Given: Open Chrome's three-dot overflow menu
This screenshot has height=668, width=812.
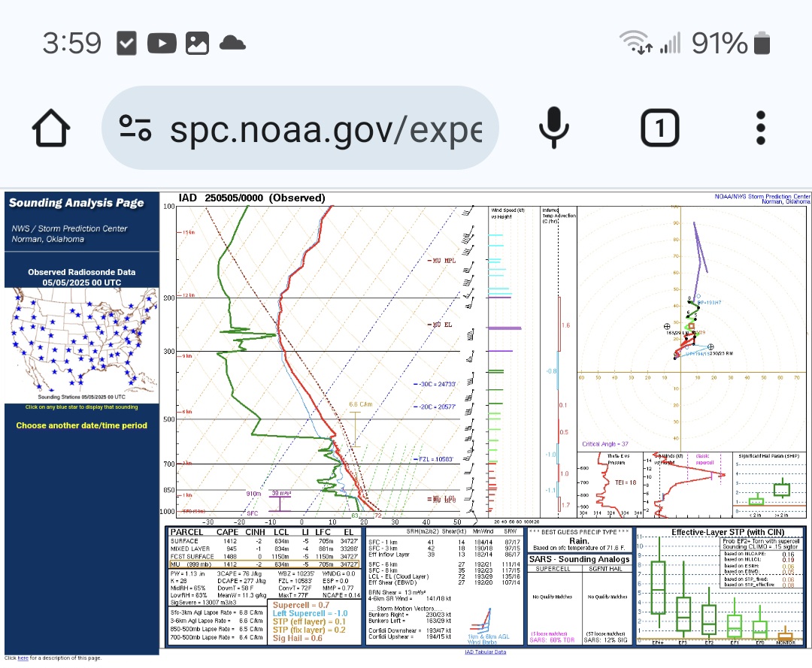Looking at the screenshot, I should (760, 128).
